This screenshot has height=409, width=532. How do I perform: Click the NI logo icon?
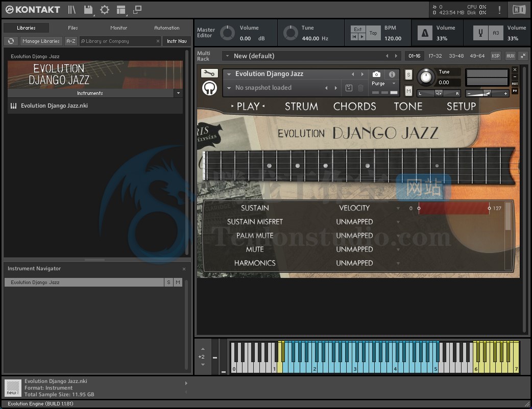[519, 10]
